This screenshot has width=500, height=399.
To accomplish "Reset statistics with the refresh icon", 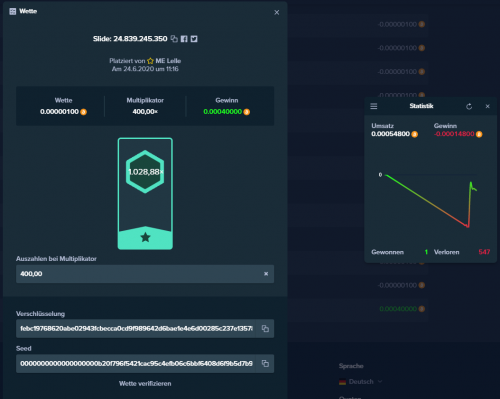I will click(469, 106).
